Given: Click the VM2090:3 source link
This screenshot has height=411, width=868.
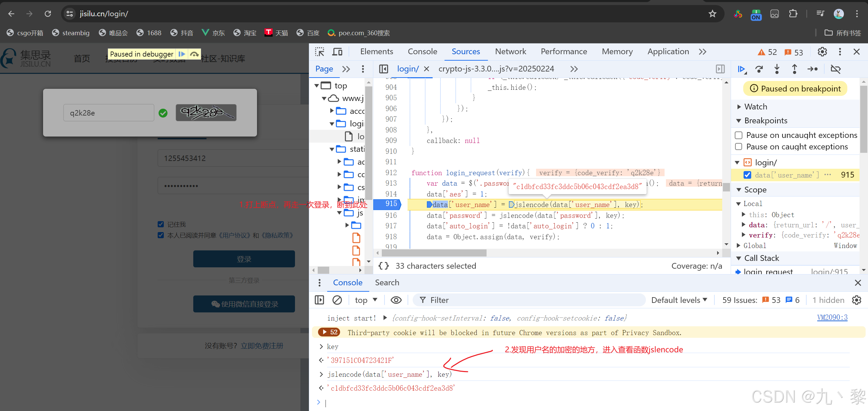Looking at the screenshot, I should tap(832, 317).
